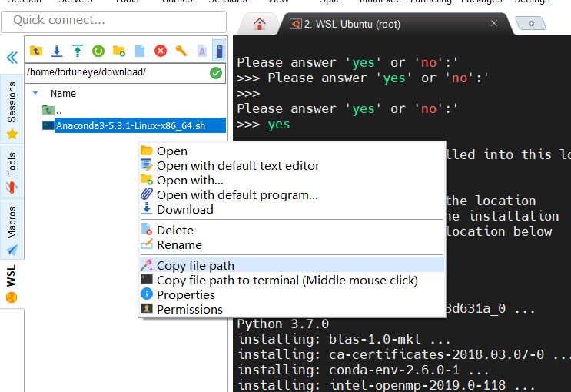Open the Sessions sidebar tab

[12, 110]
